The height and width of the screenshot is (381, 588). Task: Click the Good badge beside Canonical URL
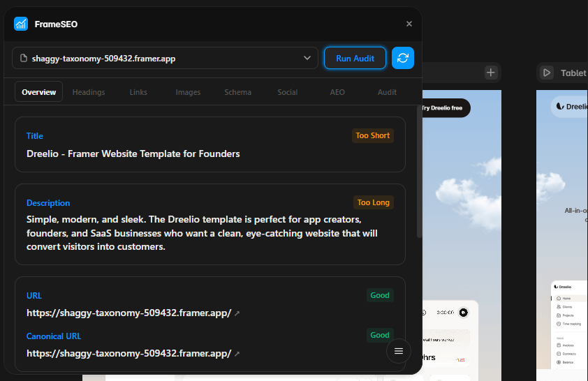pos(380,335)
